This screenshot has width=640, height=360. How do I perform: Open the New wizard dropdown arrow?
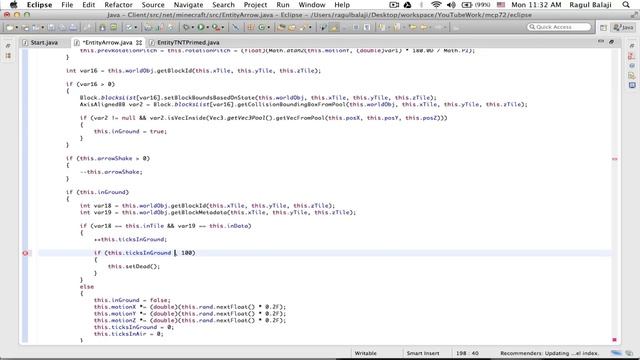[x=17, y=27]
